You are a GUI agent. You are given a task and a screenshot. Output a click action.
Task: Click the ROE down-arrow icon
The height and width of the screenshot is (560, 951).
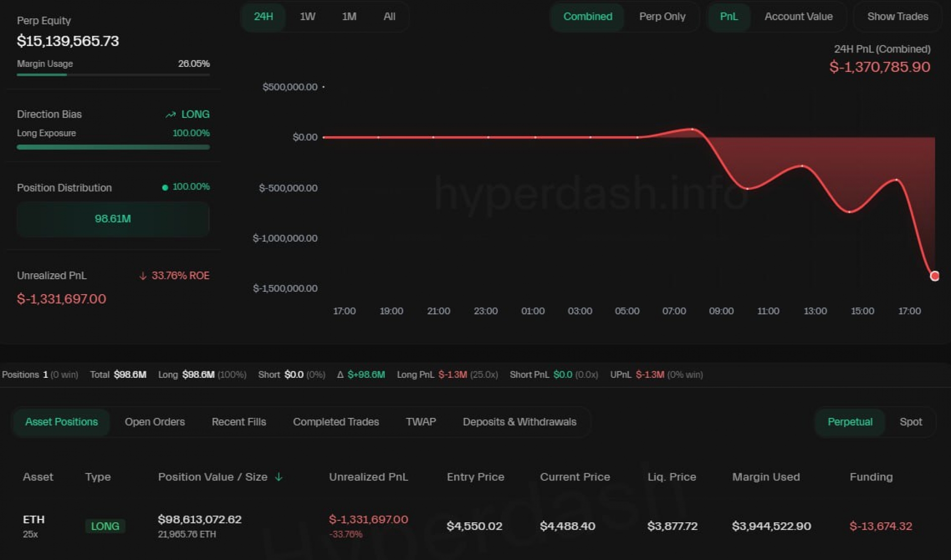click(143, 276)
